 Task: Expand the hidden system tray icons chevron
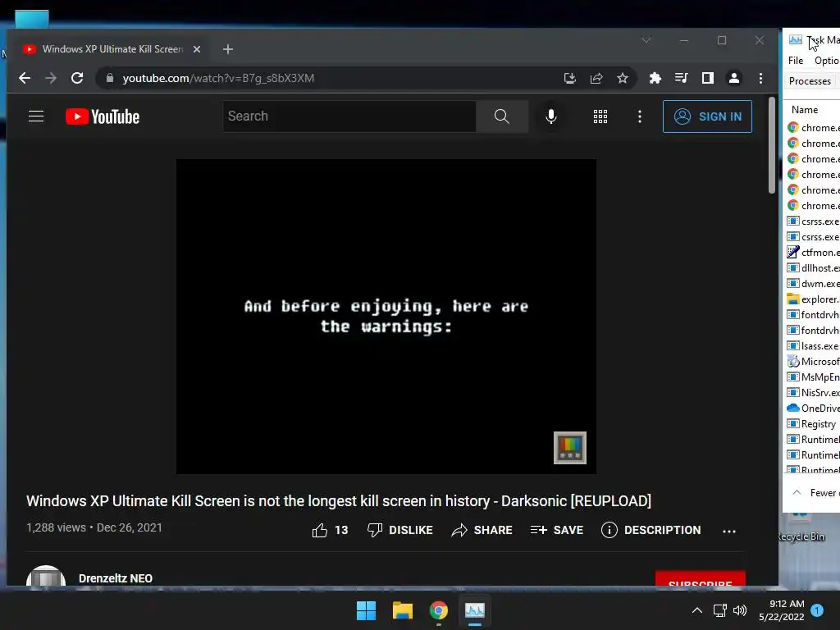pyautogui.click(x=697, y=610)
